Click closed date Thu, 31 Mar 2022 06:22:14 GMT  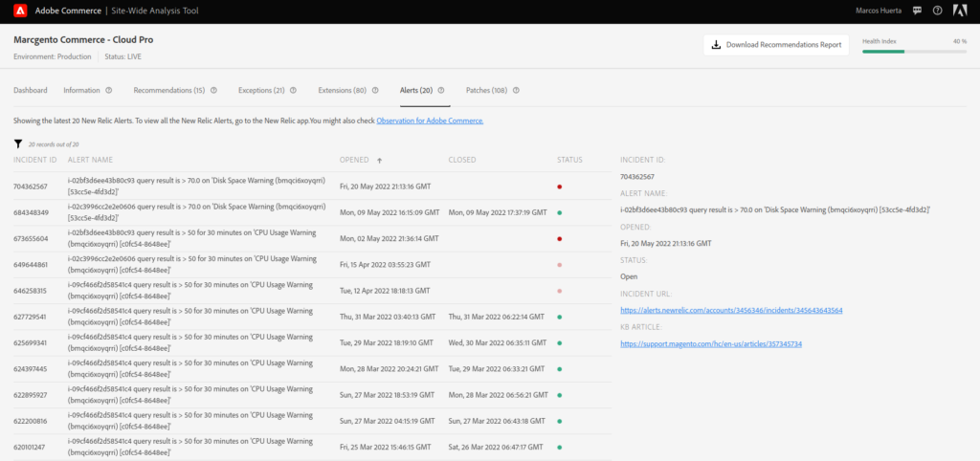497,318
